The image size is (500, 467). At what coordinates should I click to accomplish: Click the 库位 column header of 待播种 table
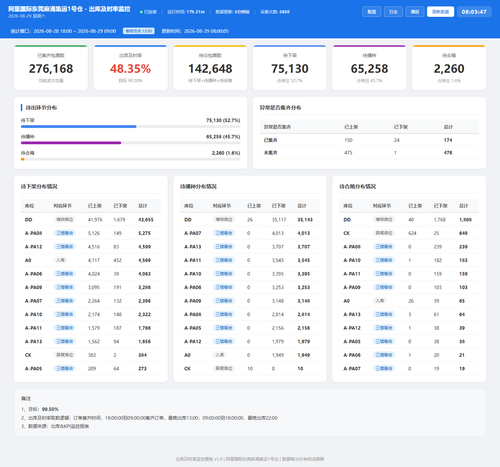[x=189, y=206]
